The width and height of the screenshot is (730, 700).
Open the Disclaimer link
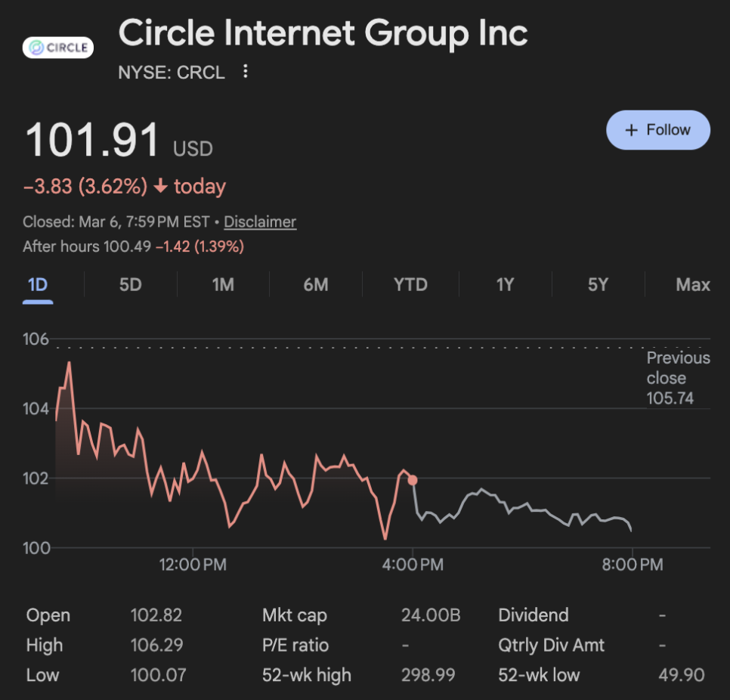click(x=260, y=222)
